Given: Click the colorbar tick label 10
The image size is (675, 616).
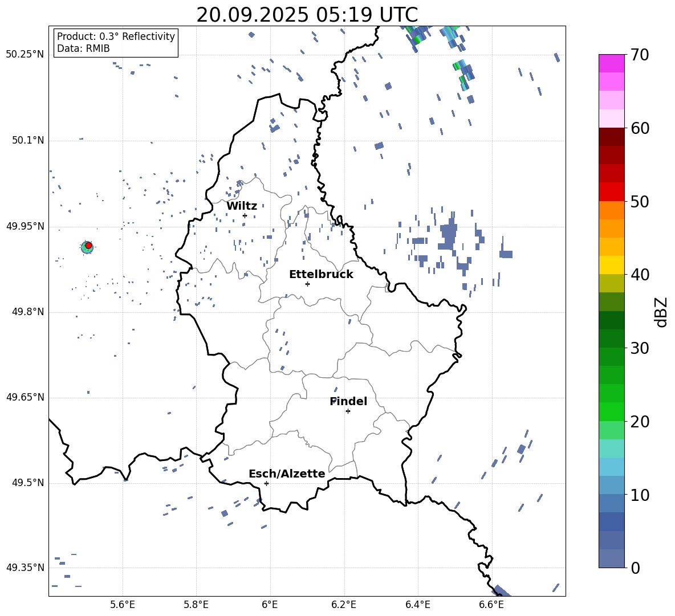Looking at the screenshot, I should point(640,495).
